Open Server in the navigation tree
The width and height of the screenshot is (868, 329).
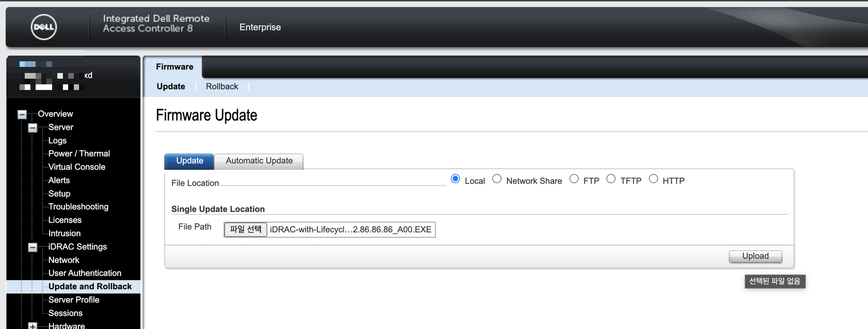coord(61,127)
